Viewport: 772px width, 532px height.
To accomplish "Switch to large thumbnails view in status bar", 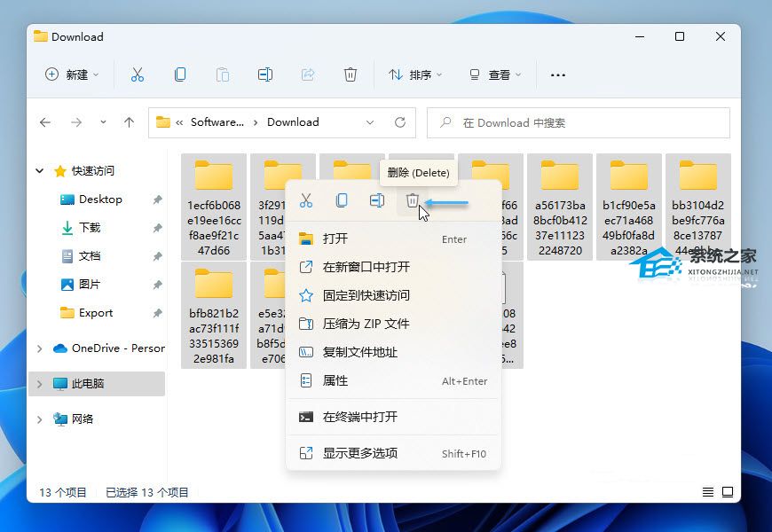I will pos(728,492).
